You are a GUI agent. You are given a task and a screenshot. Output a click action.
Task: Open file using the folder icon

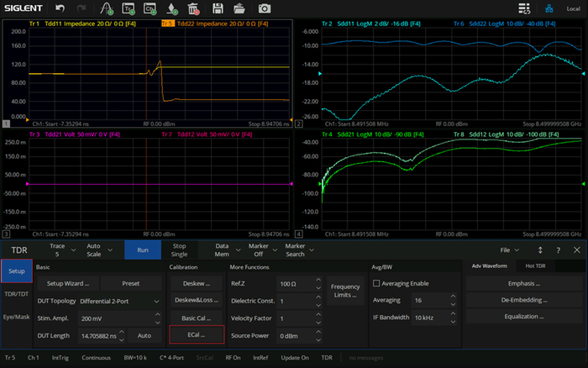pos(239,8)
